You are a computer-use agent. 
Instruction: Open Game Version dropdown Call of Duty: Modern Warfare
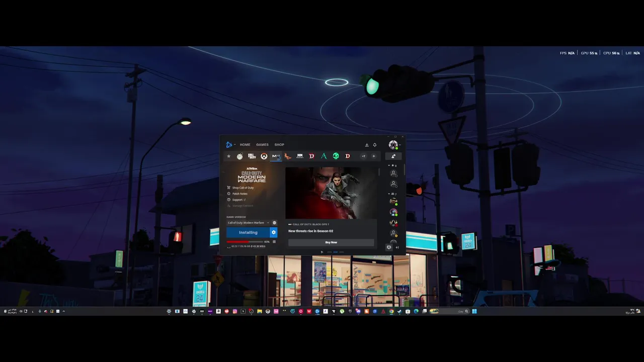coord(248,223)
